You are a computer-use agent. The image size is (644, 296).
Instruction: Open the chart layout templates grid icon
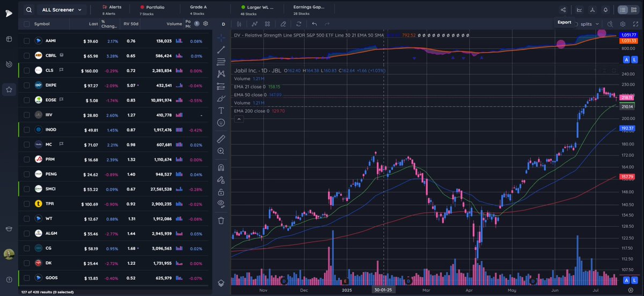point(267,24)
